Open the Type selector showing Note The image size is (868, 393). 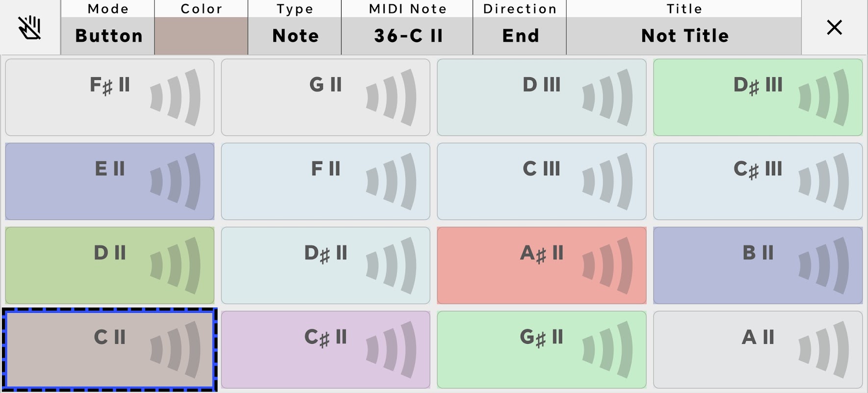pyautogui.click(x=295, y=36)
